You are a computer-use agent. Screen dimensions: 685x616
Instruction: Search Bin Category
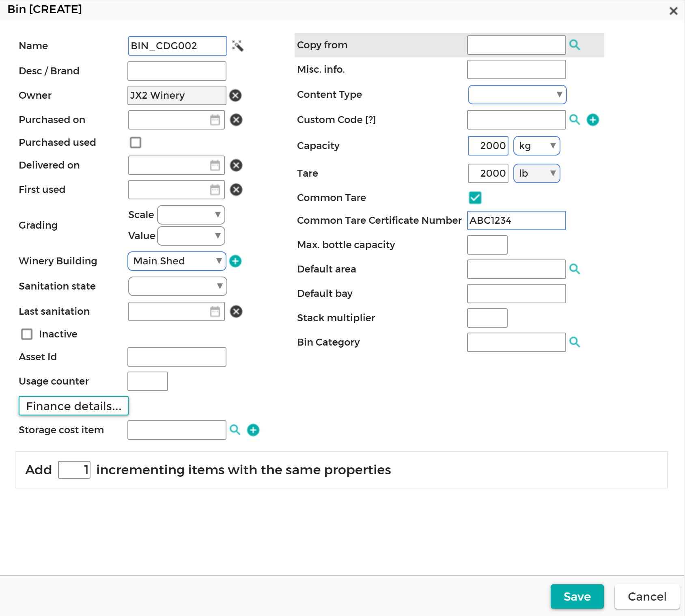(575, 342)
